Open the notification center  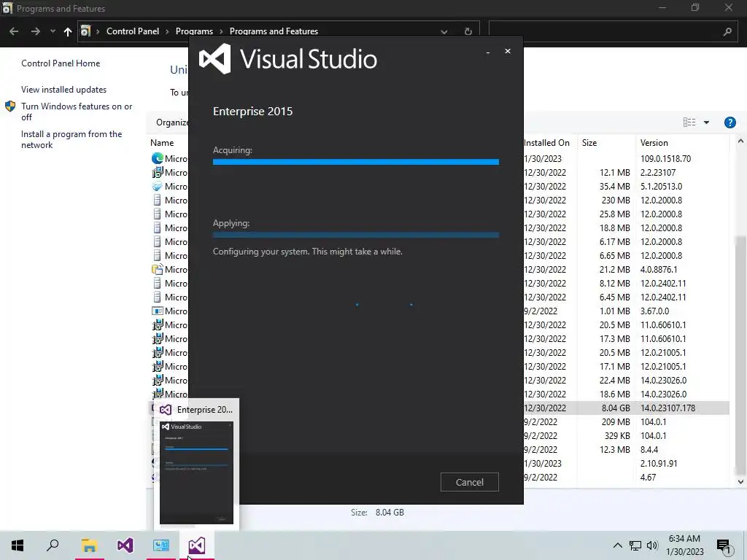[724, 545]
